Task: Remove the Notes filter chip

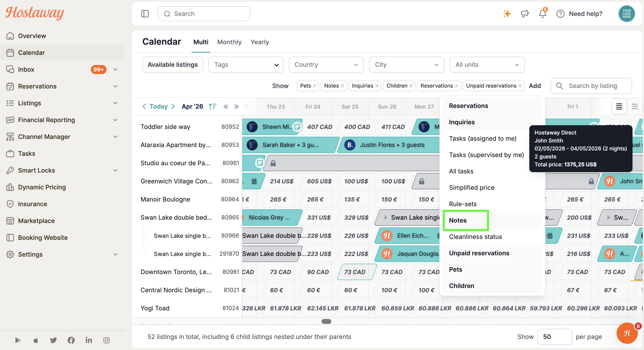Action: (x=342, y=86)
